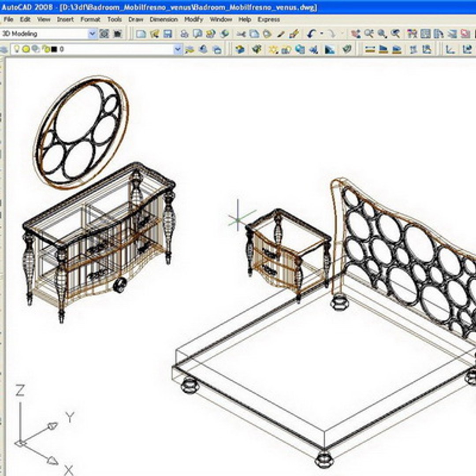
Task: Select the Match Properties brush icon
Action: pos(280,33)
